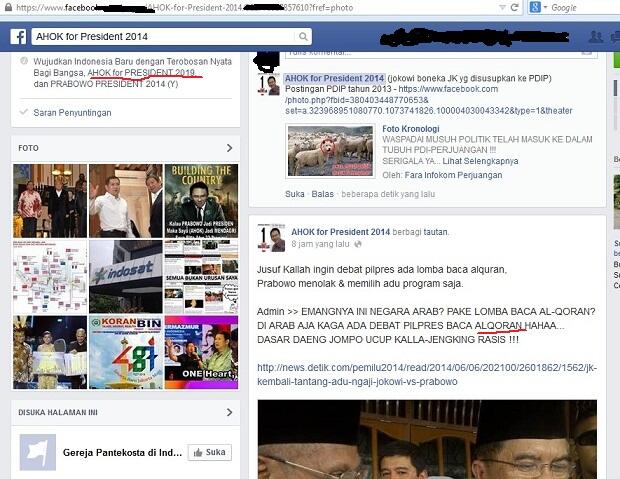620x479 pixels.
Task: Click AHOK for President 2014 post author name
Action: [340, 232]
